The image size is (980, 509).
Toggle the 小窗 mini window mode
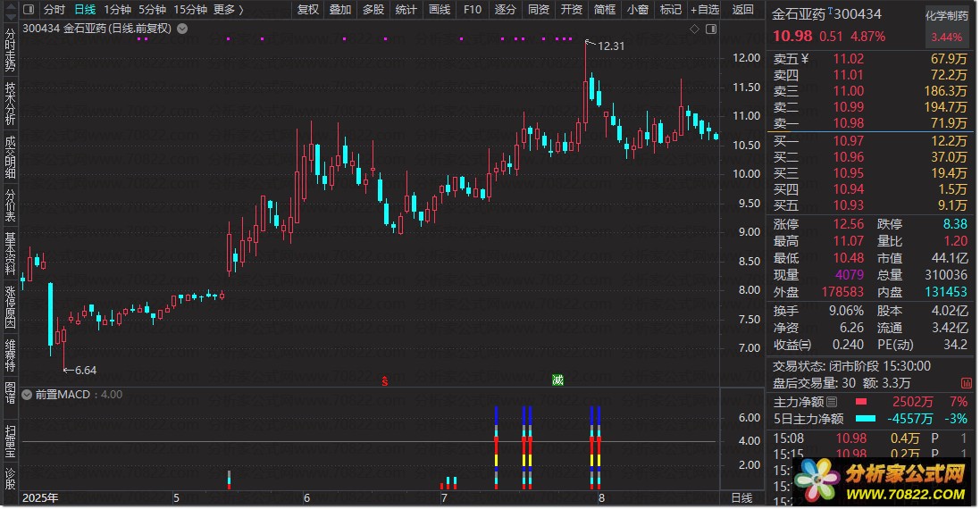pyautogui.click(x=638, y=10)
